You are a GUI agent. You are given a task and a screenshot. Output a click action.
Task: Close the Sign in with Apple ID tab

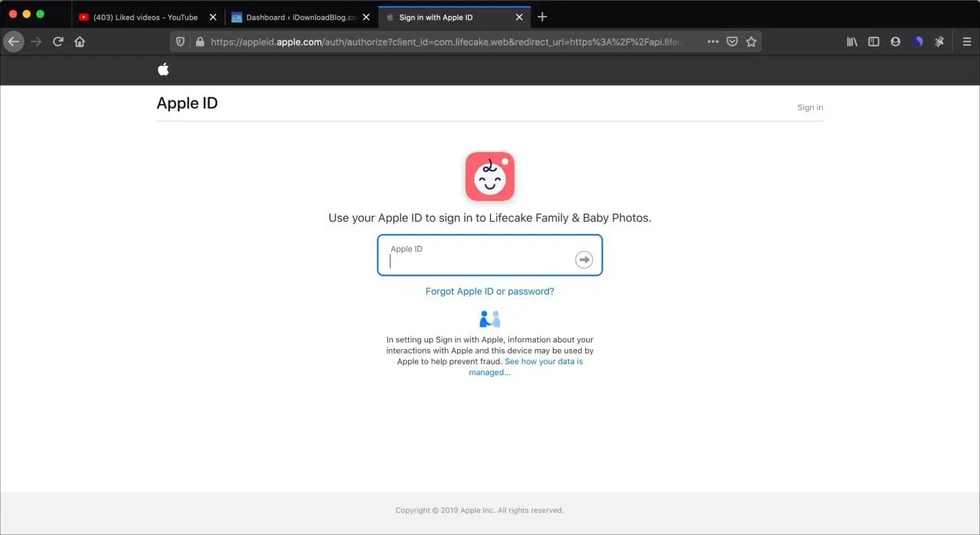(x=520, y=17)
